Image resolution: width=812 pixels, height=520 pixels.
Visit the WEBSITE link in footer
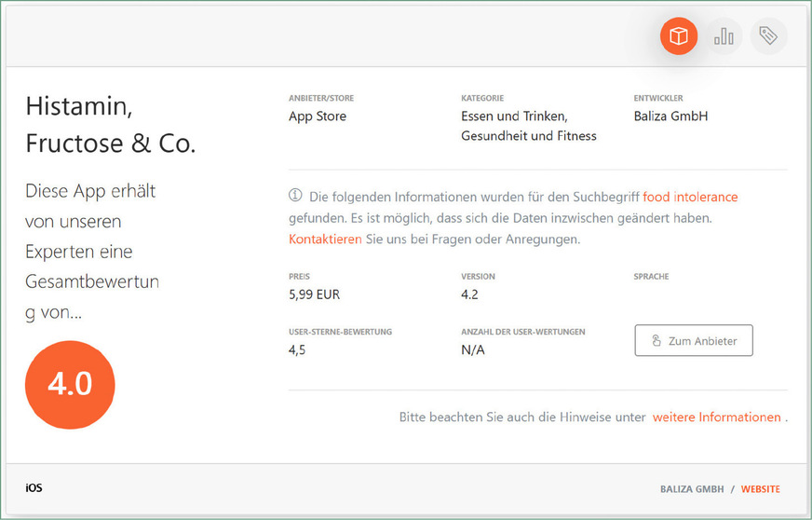pyautogui.click(x=760, y=489)
